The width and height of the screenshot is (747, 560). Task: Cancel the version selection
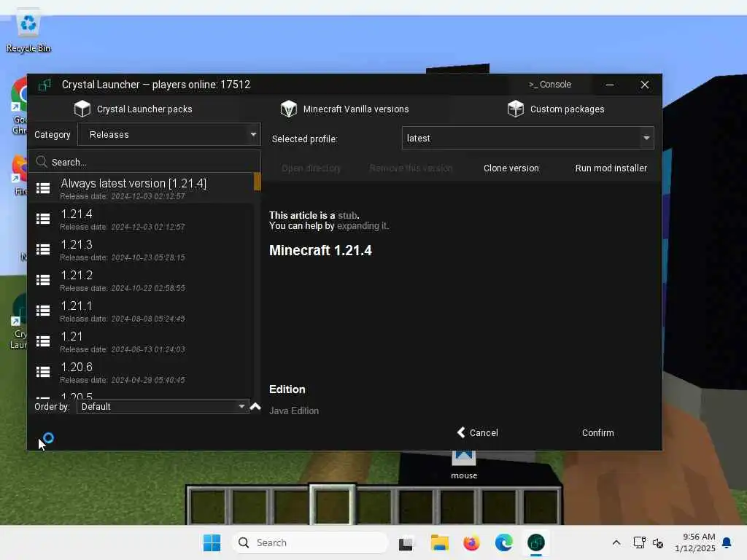pyautogui.click(x=477, y=432)
